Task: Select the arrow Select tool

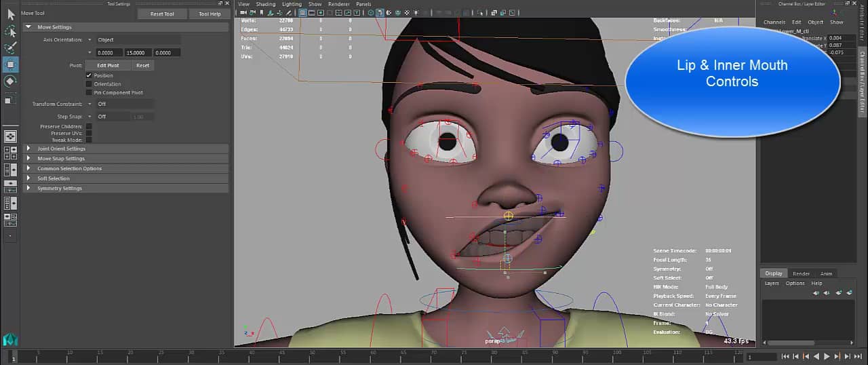Action: point(10,14)
